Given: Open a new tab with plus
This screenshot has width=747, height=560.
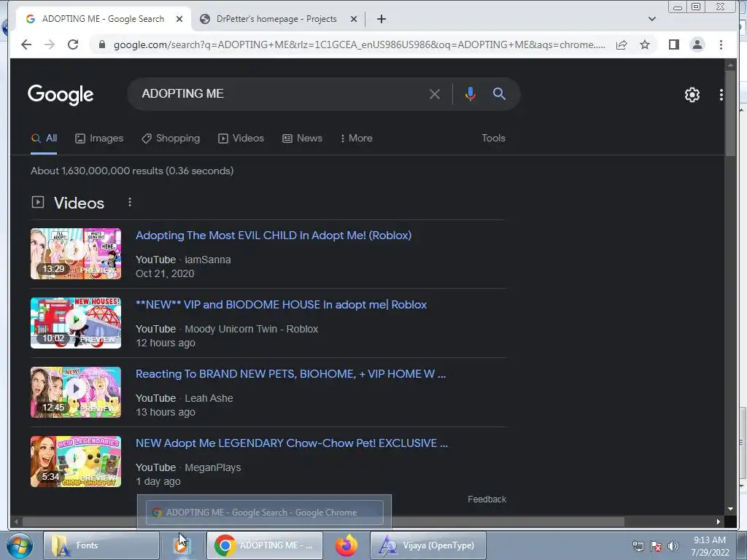Looking at the screenshot, I should coord(381,19).
